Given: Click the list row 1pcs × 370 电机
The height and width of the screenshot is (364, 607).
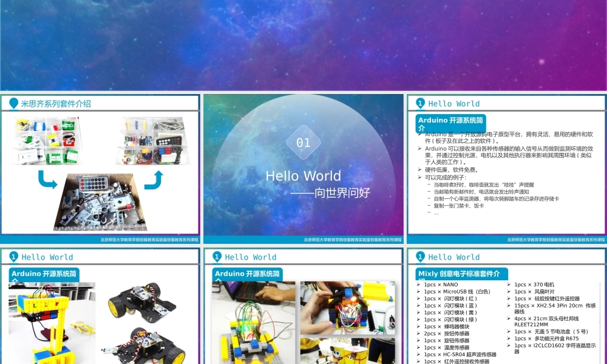Looking at the screenshot, I should point(534,285).
